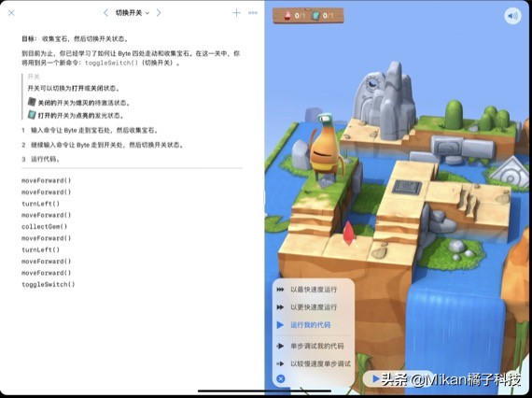The image size is (532, 398).
Task: Open the three-dots more menu
Action: point(253,13)
